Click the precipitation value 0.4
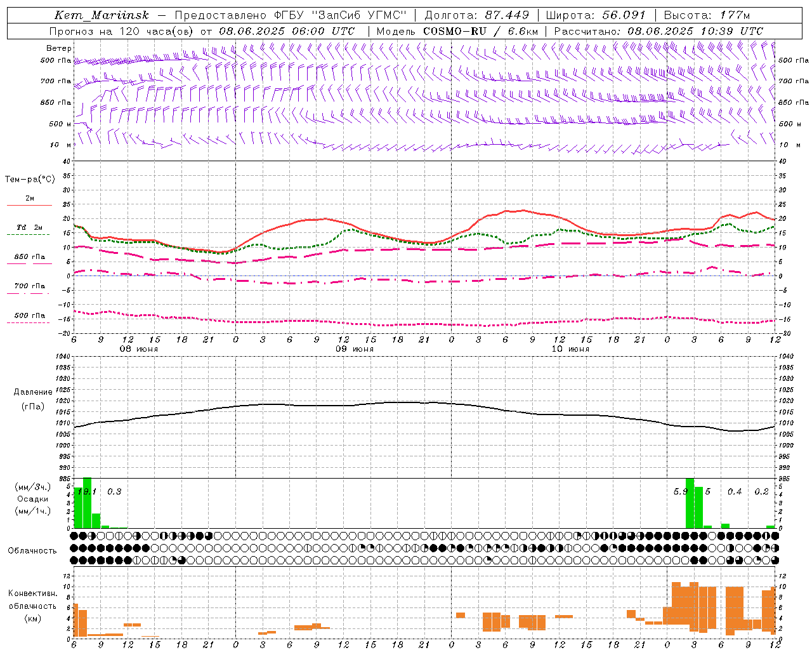812x650 pixels. [735, 492]
